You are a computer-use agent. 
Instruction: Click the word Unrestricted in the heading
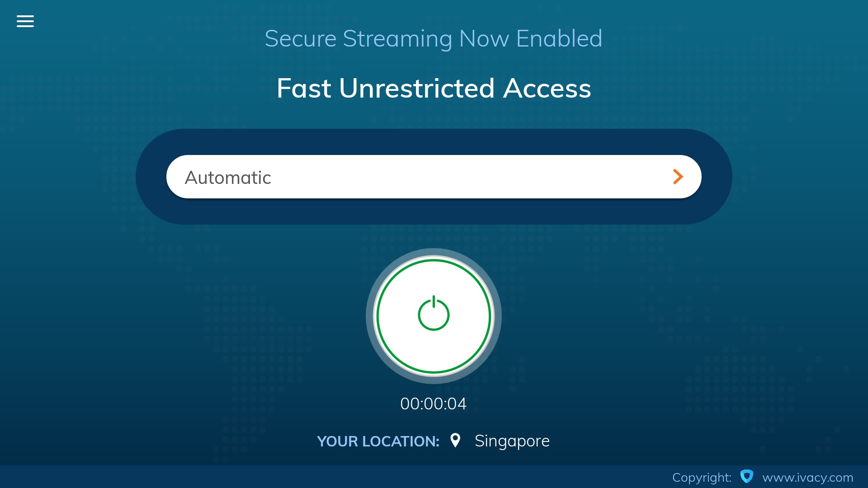tap(416, 88)
